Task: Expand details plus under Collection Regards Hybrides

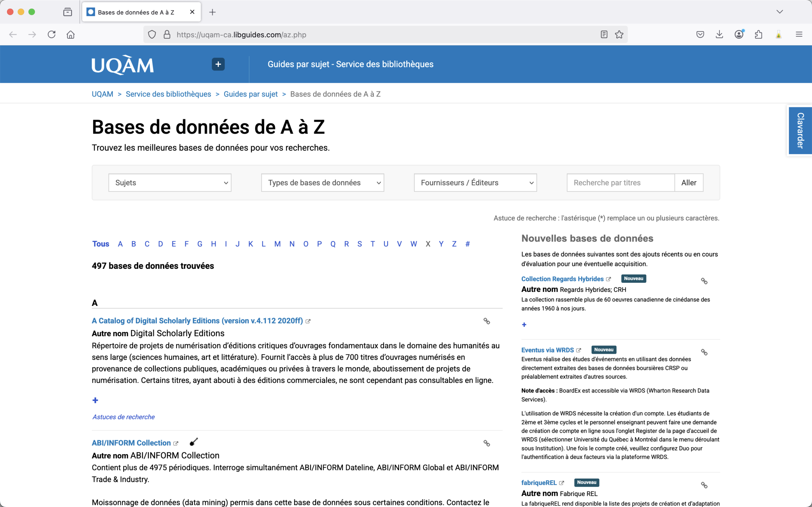Action: [x=524, y=325]
